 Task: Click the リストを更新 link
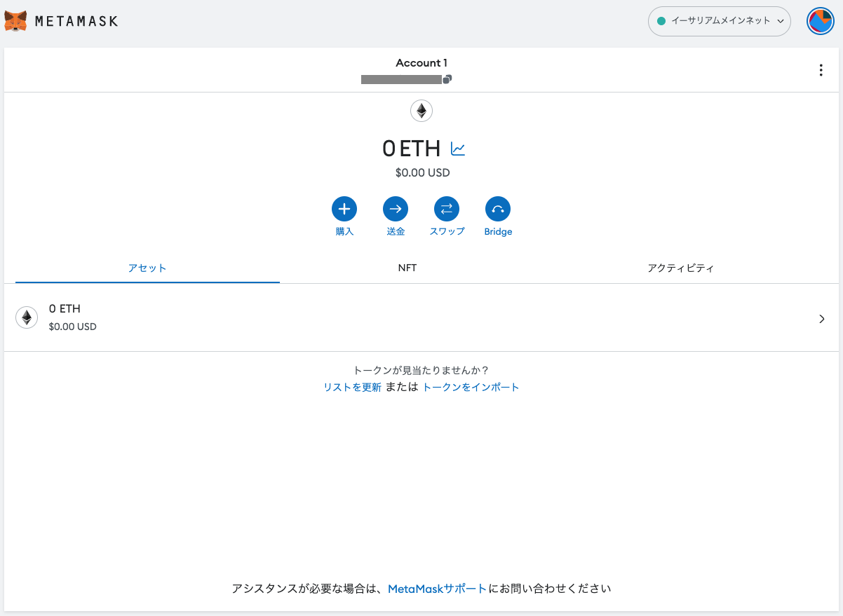(x=352, y=387)
